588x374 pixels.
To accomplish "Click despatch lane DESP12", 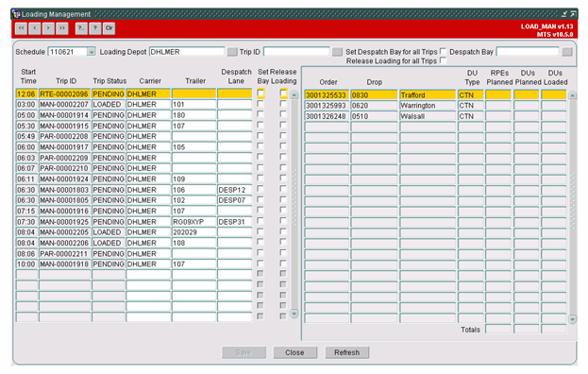I will point(234,190).
